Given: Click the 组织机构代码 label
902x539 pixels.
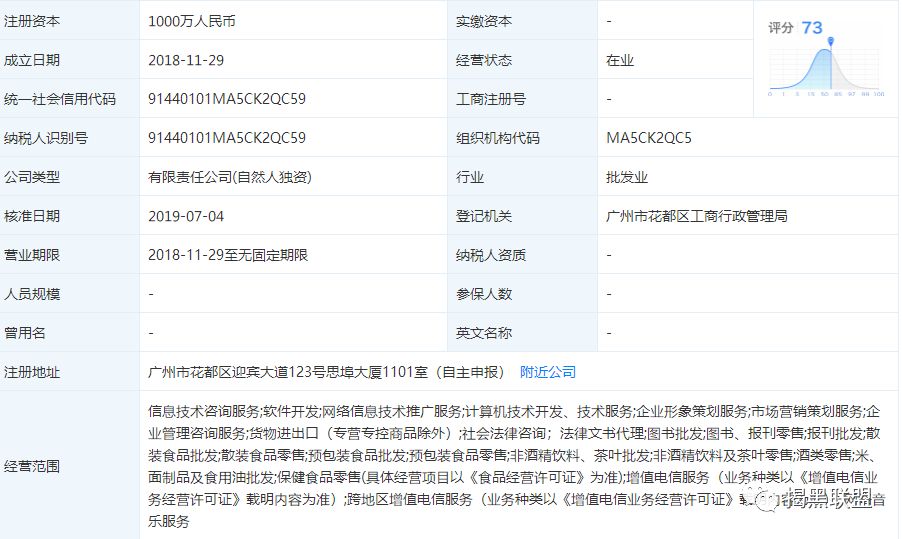Looking at the screenshot, I should [x=498, y=138].
